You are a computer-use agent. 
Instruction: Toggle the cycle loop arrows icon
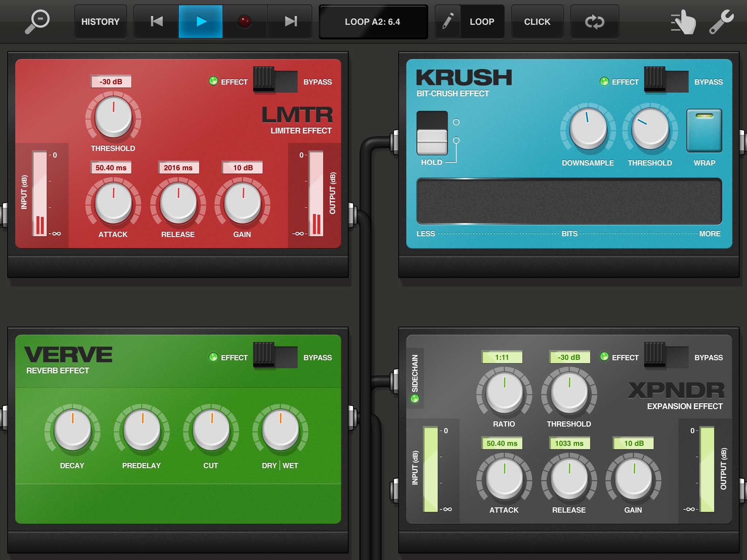(x=595, y=22)
